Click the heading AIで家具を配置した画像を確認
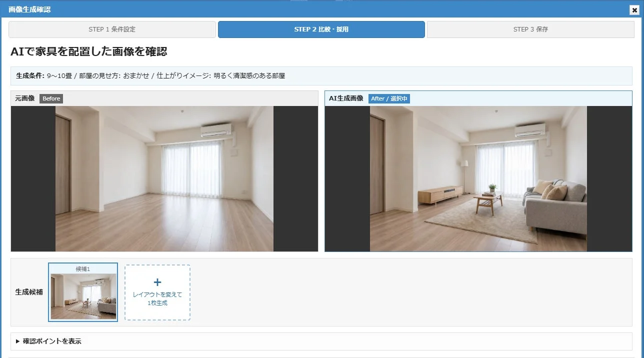 click(x=88, y=51)
